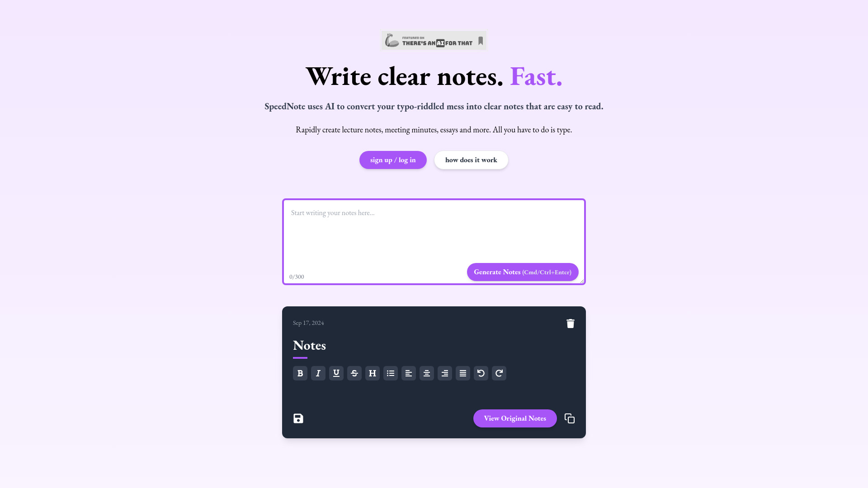
Task: Click View Original Notes button
Action: pos(515,418)
